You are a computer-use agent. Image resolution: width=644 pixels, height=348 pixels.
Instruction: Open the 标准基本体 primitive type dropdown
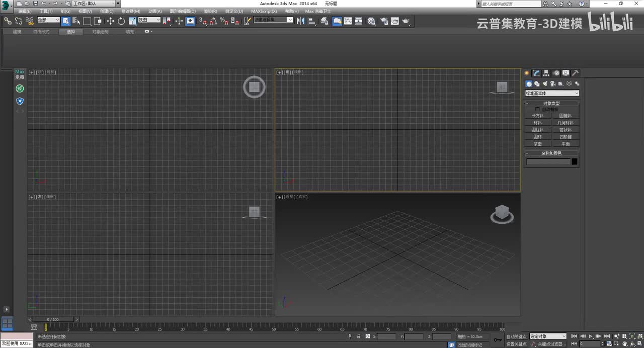point(552,93)
